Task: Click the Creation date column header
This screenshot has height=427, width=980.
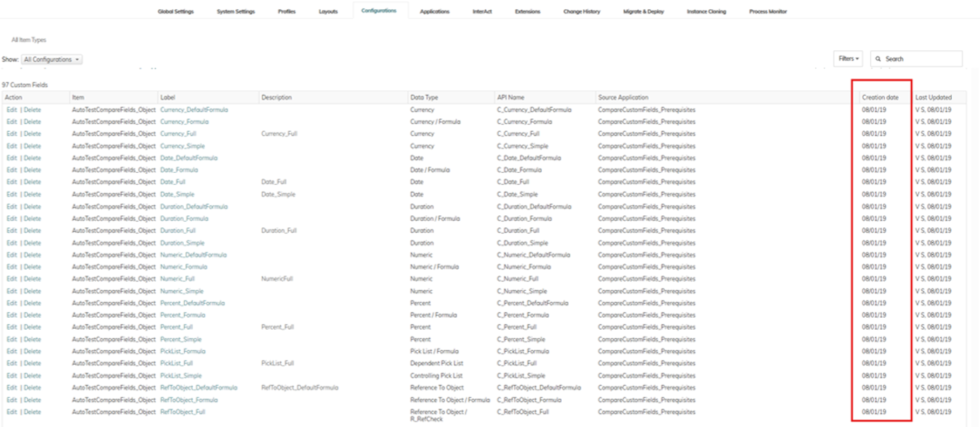Action: [880, 97]
